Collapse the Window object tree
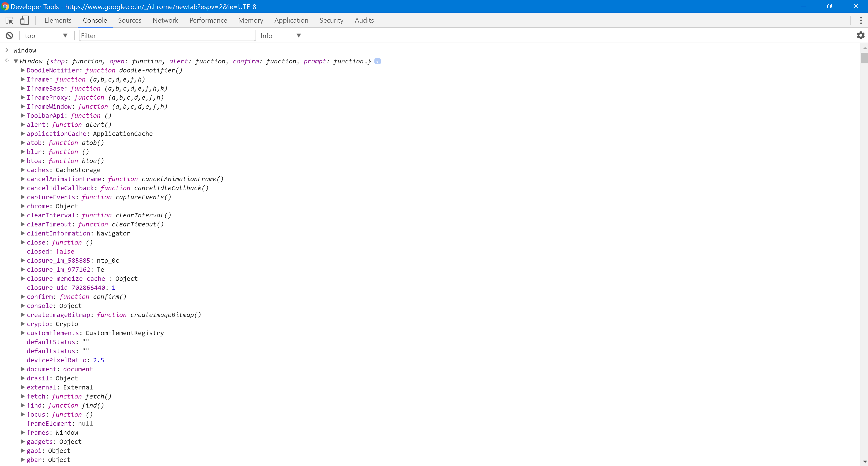868x466 pixels. (15, 61)
